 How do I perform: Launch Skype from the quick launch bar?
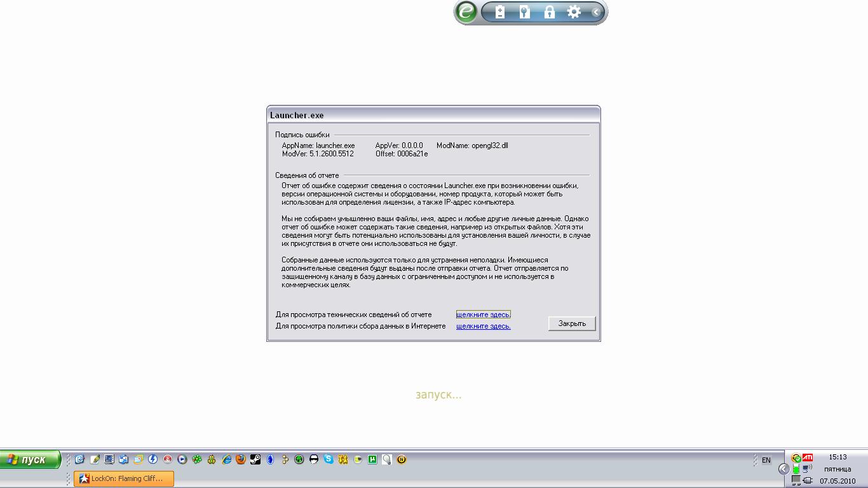pyautogui.click(x=329, y=459)
